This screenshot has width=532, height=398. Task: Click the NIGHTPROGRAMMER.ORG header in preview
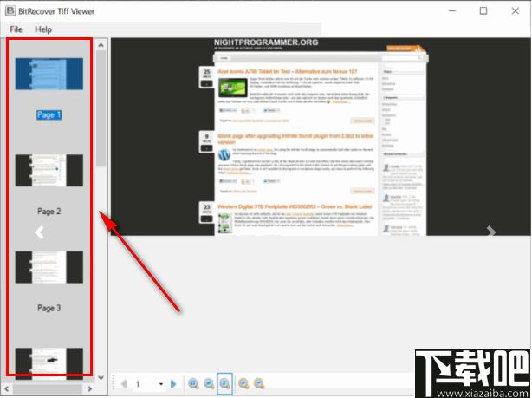[x=266, y=42]
